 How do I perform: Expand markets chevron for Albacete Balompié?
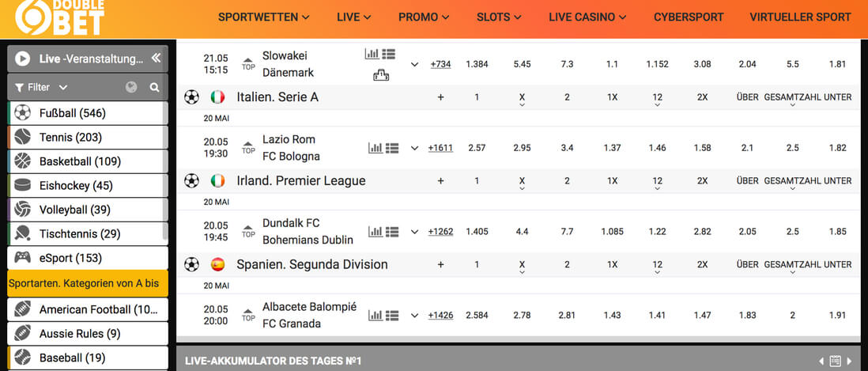(414, 316)
